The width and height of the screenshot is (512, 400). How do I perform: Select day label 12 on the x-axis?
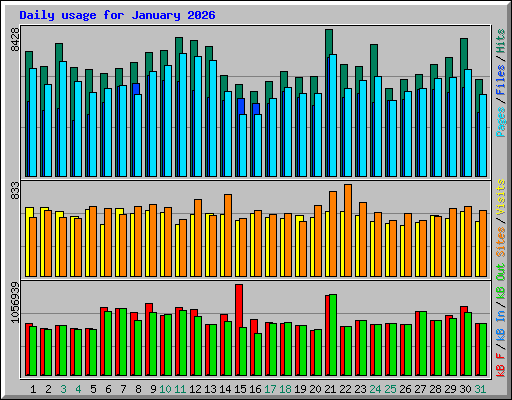pos(195,389)
